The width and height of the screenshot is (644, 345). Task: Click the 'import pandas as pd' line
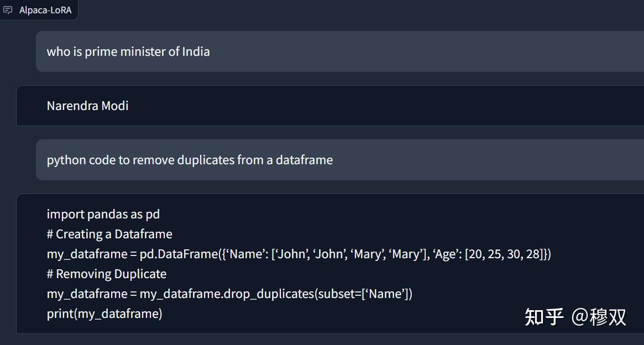click(x=103, y=214)
